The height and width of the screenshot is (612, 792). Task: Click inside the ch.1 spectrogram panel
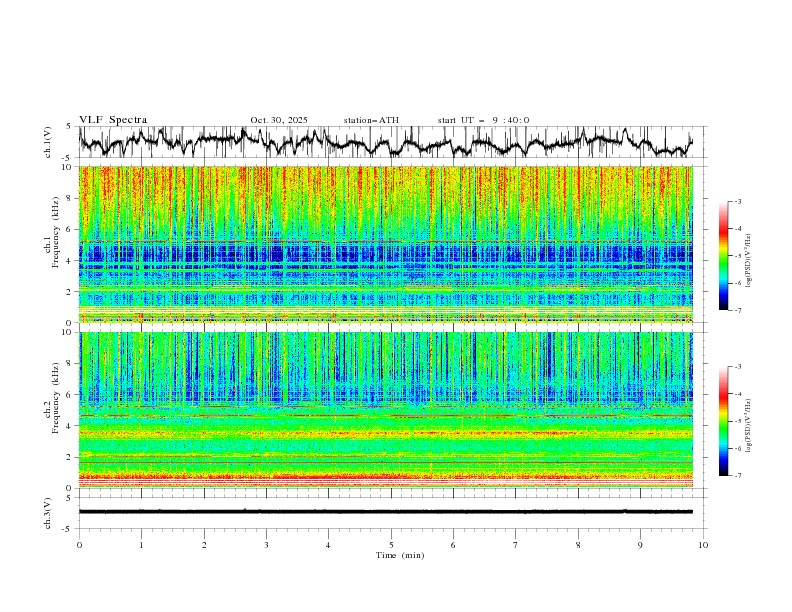385,244
